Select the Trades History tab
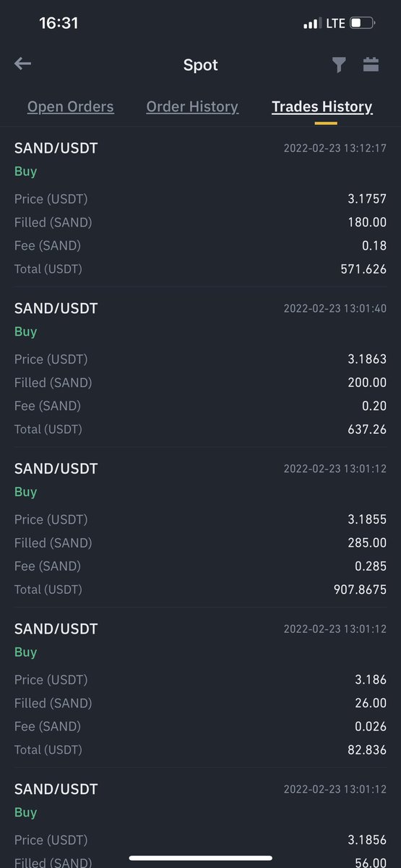The width and height of the screenshot is (401, 868). (x=322, y=107)
